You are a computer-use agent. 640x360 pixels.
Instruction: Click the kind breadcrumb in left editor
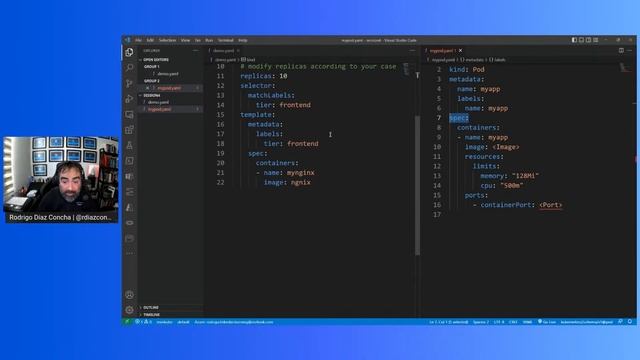click(x=248, y=60)
